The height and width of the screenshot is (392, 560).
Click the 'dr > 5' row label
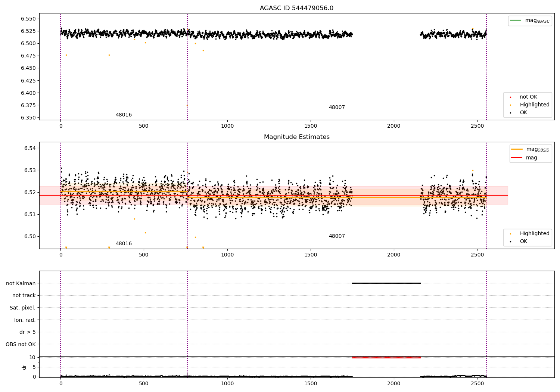[28, 332]
